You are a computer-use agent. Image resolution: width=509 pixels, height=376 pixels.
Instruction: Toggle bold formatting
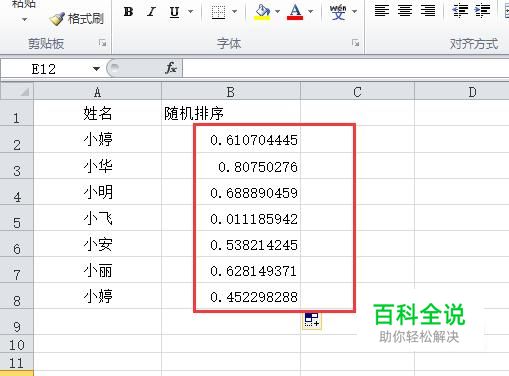(128, 12)
